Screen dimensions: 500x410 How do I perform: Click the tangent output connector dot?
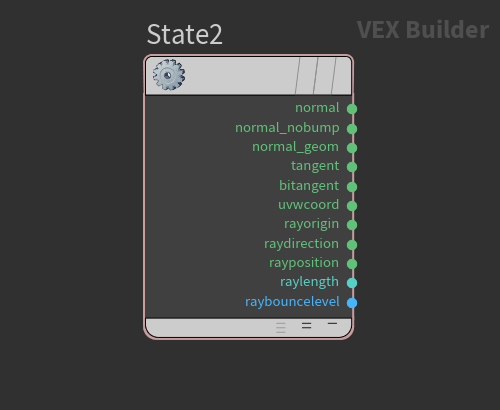(352, 167)
